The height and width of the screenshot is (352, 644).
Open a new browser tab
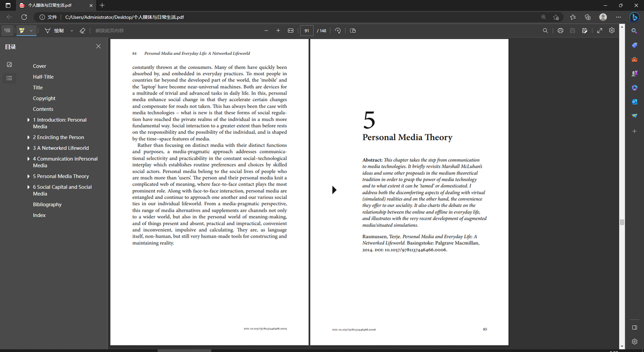(103, 5)
